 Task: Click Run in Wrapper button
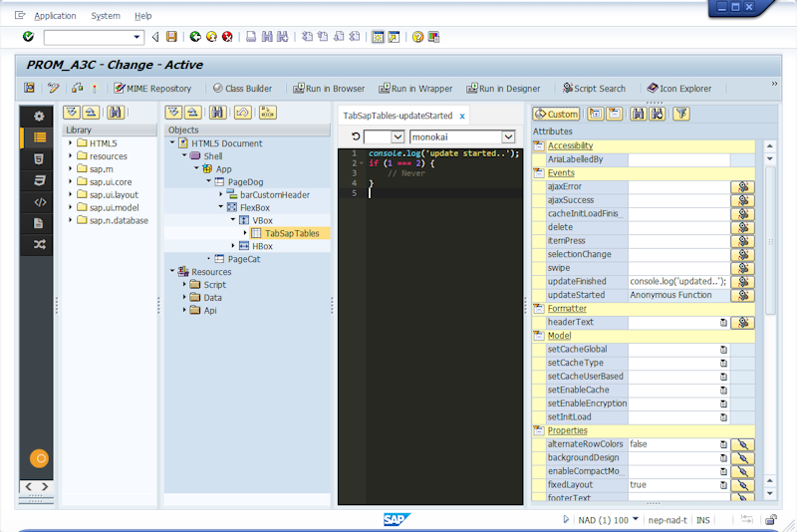tap(415, 89)
